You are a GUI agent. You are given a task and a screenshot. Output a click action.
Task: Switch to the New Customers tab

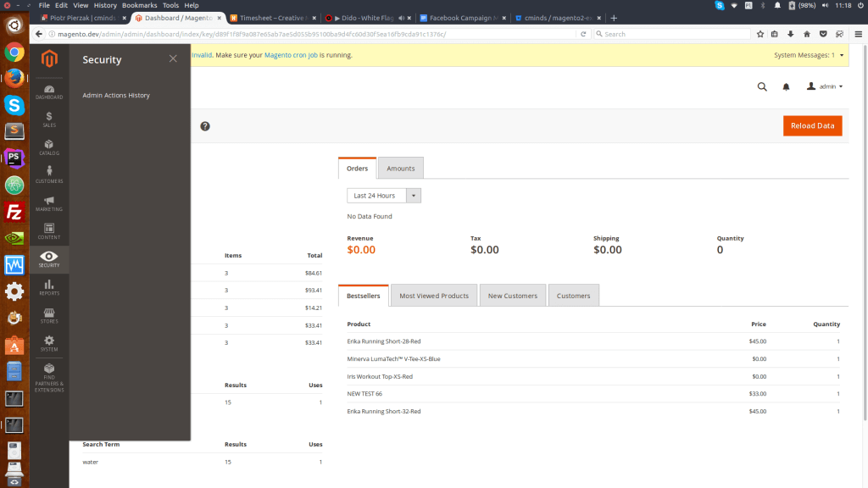pos(513,296)
